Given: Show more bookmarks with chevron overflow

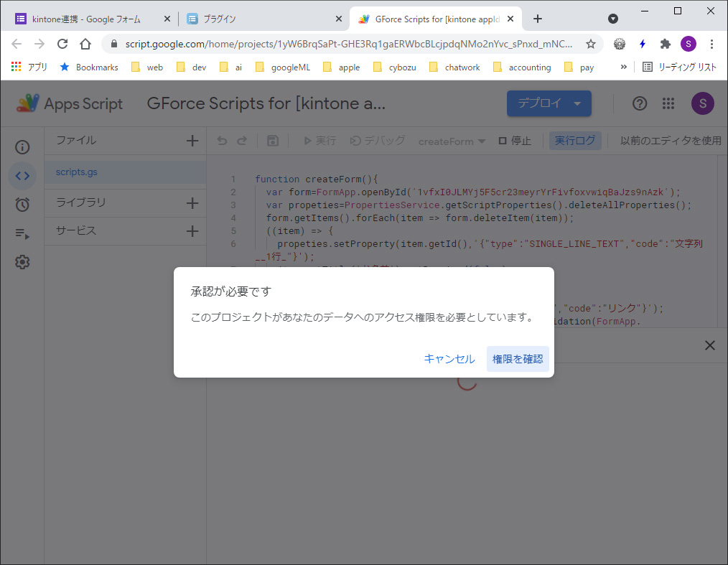Looking at the screenshot, I should (623, 67).
